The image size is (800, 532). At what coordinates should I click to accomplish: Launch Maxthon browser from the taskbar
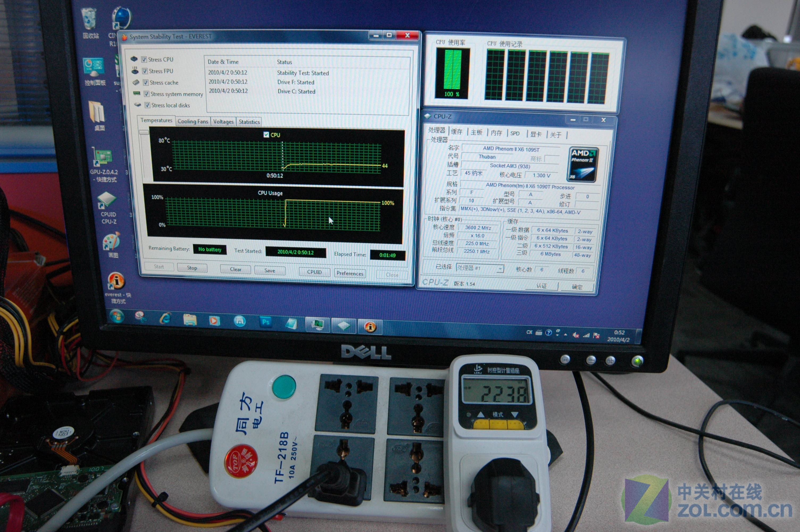pos(239,321)
